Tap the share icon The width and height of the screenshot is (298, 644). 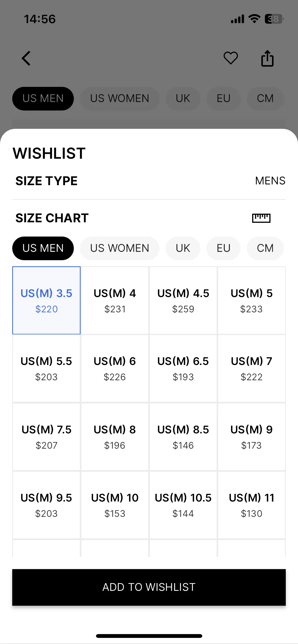tap(267, 58)
